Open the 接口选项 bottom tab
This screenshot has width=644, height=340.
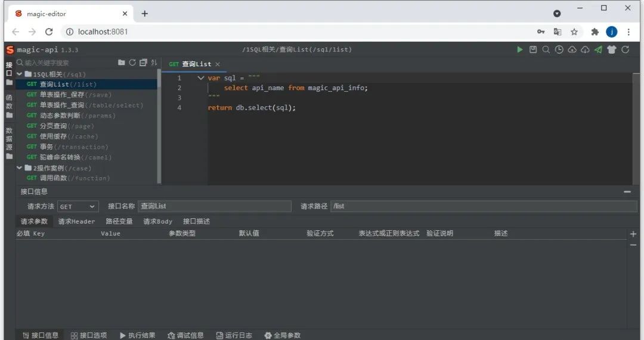(x=89, y=335)
